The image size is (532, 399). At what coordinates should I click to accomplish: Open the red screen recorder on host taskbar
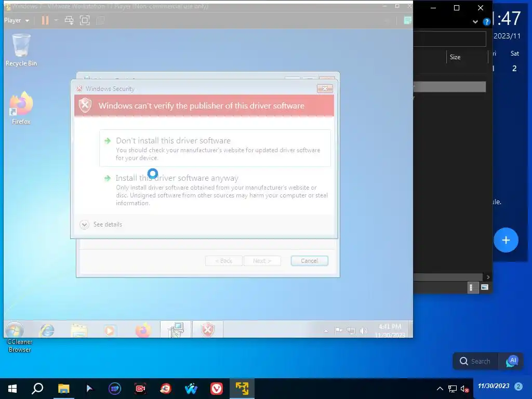[140, 389]
